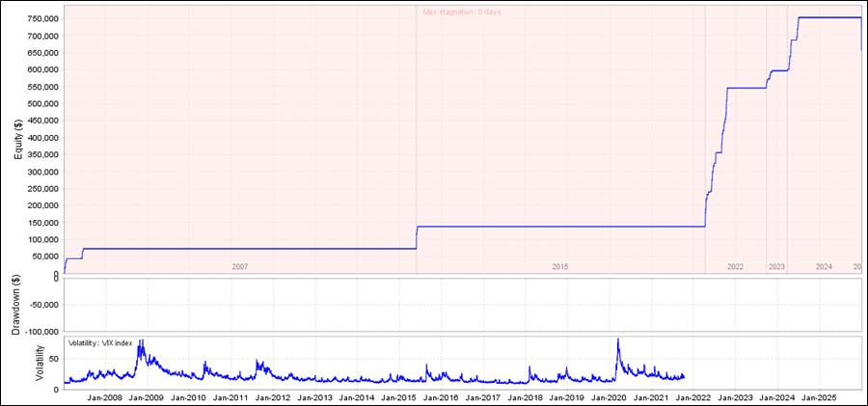This screenshot has width=868, height=406.
Task: Click the VIX peak near Jan-2009
Action: click(x=141, y=341)
